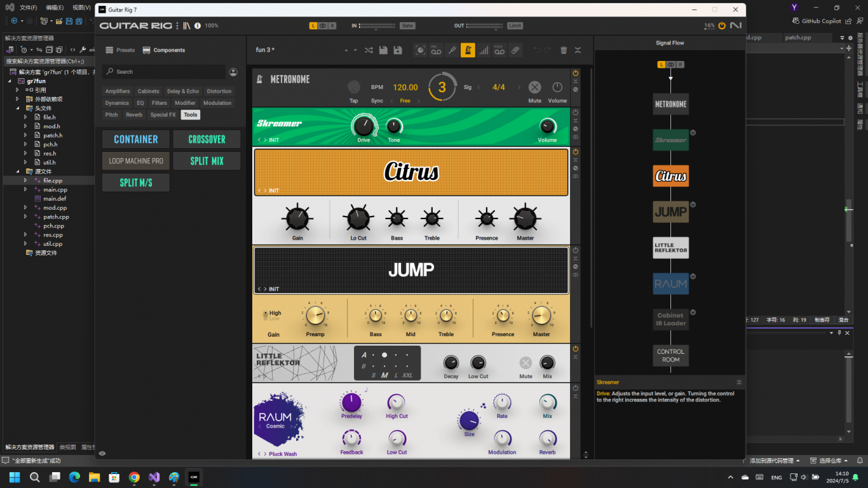The width and height of the screenshot is (868, 488).
Task: Click the info icon in header
Action: [198, 25]
